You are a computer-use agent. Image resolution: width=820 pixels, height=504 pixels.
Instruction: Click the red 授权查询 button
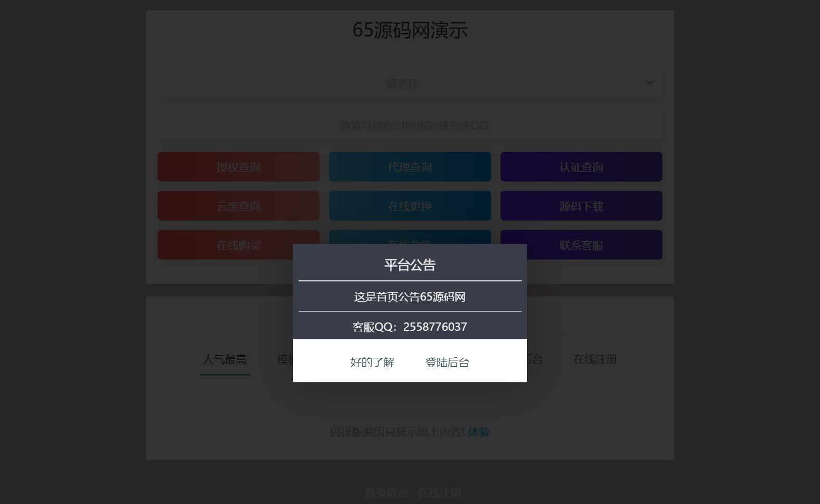(238, 167)
